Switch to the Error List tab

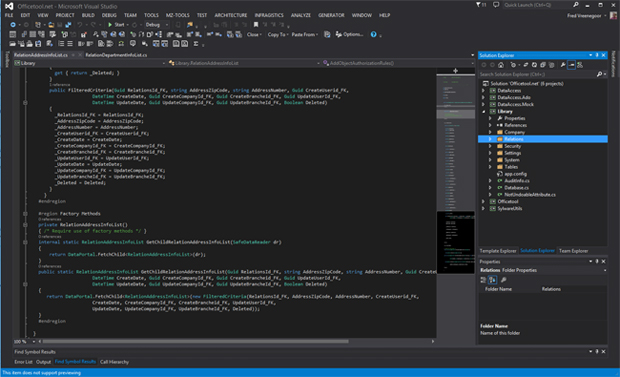[x=23, y=362]
